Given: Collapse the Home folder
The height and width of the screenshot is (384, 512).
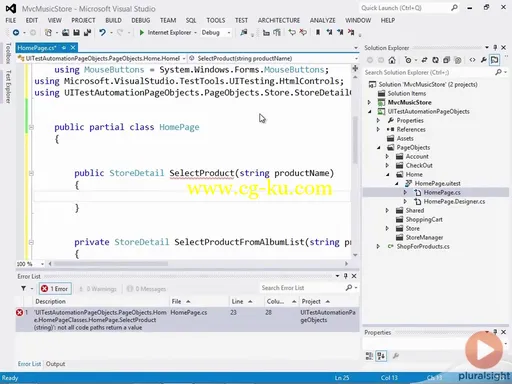Looking at the screenshot, I should [x=388, y=174].
